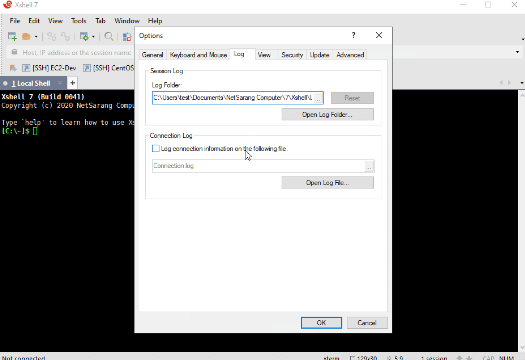This screenshot has height=360, width=525.
Task: Switch to Security tab in Options
Action: [292, 55]
